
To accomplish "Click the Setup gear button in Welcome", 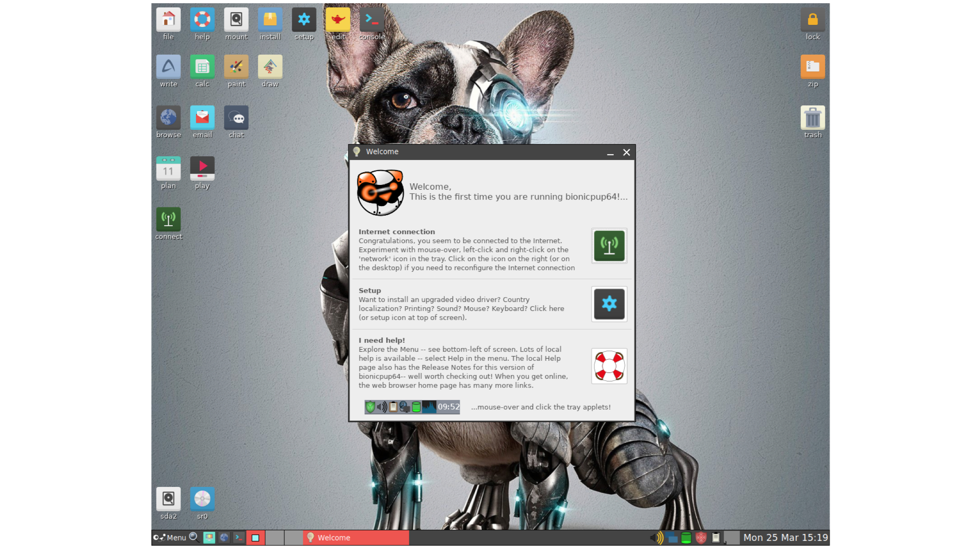I will click(609, 304).
